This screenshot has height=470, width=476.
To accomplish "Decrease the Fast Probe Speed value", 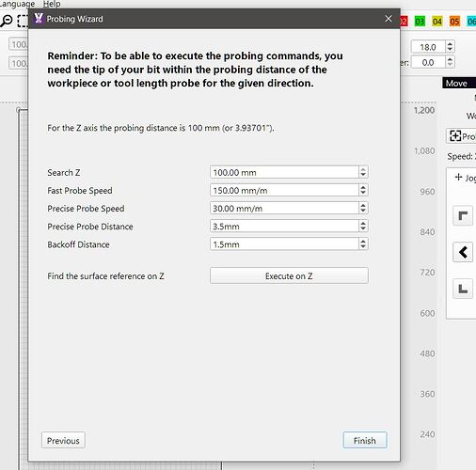I will pyautogui.click(x=363, y=193).
